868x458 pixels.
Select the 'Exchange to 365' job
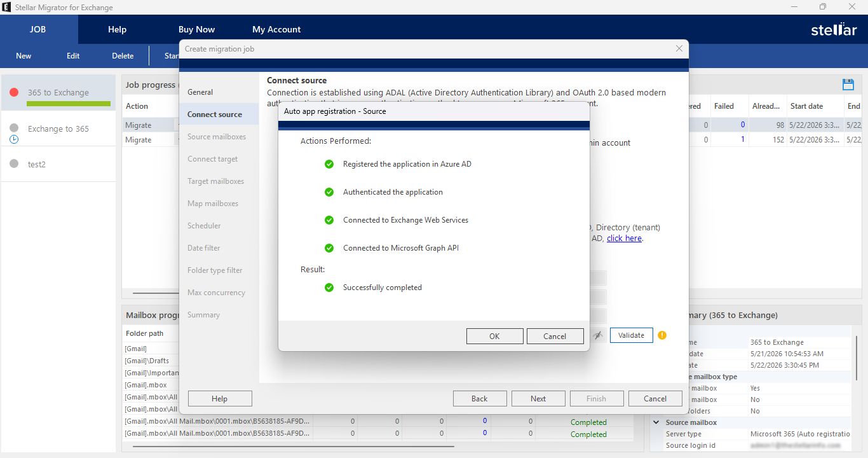point(58,128)
